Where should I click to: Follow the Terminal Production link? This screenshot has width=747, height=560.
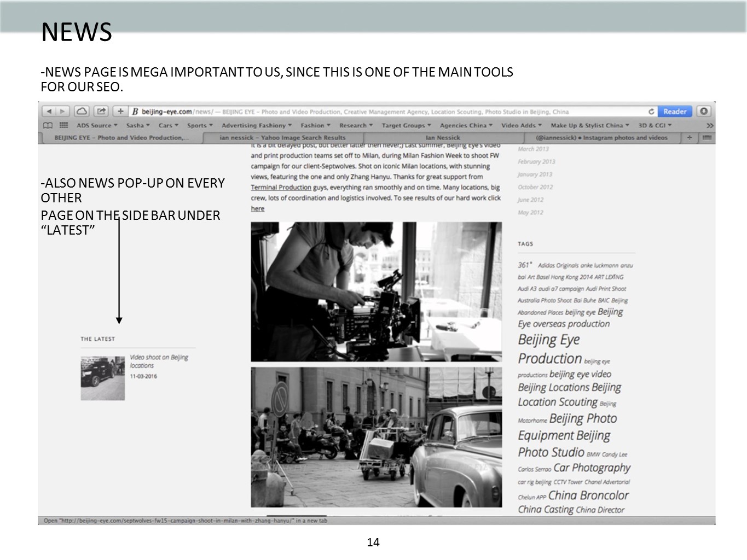pos(281,187)
